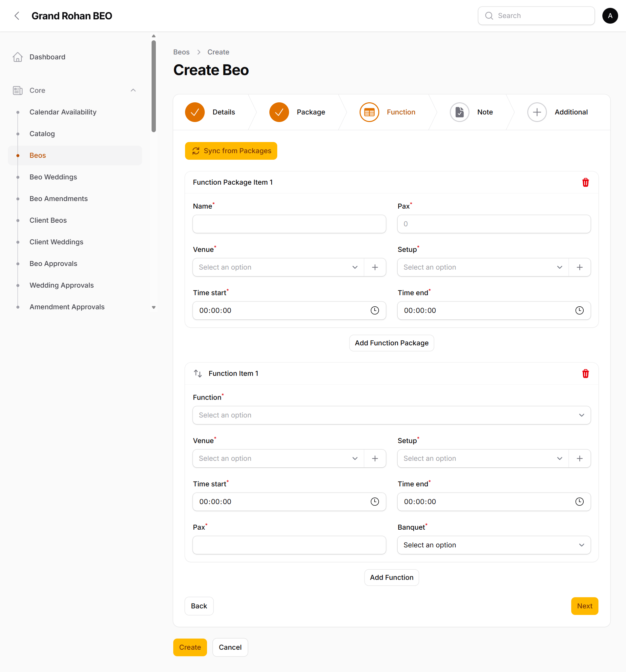Open Venue dropdown in Function Package Item 1
Screen dimensions: 626x672
point(278,267)
